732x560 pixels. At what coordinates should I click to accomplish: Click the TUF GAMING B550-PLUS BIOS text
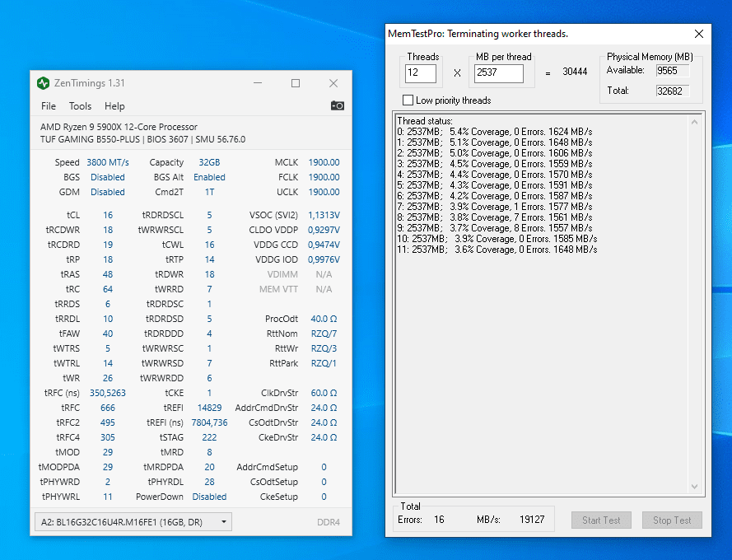click(x=142, y=140)
